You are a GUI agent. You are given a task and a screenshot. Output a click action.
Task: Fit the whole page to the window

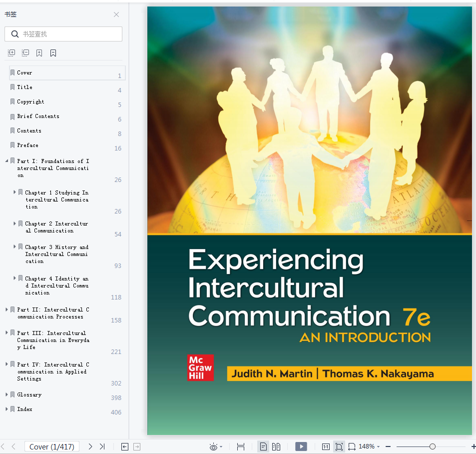click(339, 446)
